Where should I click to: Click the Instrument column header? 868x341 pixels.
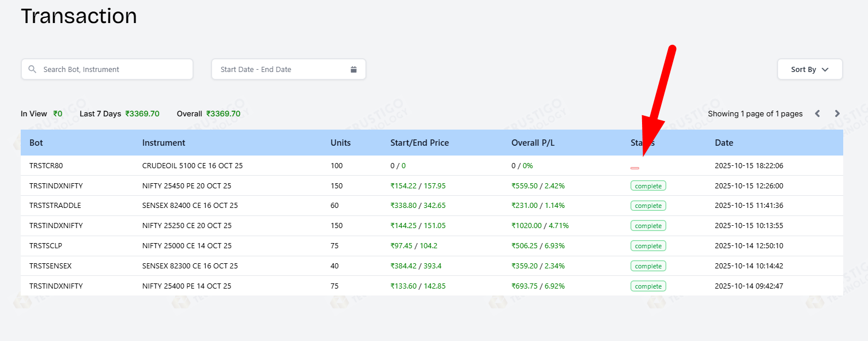(164, 143)
